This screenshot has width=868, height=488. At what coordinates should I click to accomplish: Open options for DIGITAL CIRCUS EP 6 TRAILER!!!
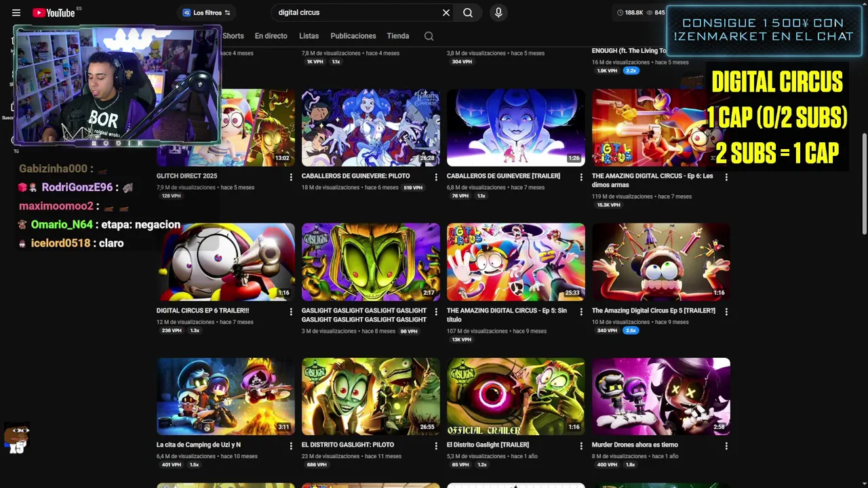(x=291, y=312)
